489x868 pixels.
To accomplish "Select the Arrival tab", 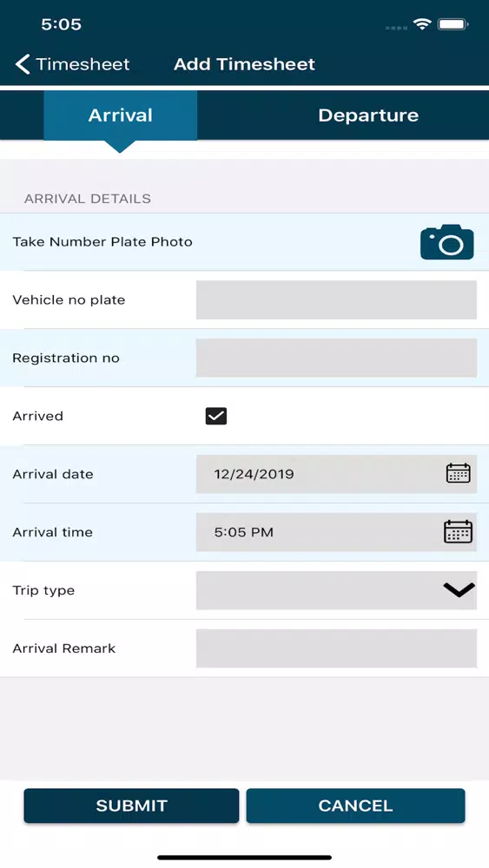I will click(120, 115).
